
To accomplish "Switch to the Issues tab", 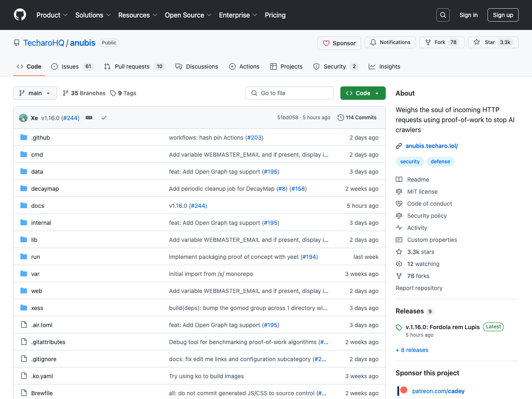I will point(72,66).
